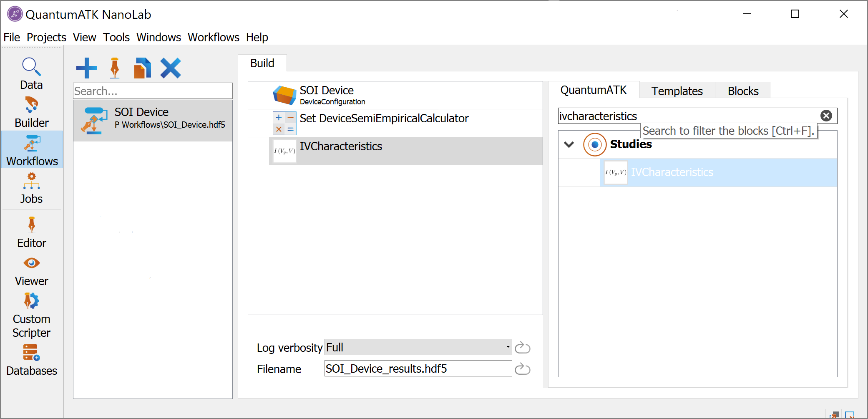This screenshot has width=868, height=419.
Task: Delete workflow with blue X icon
Action: coord(171,68)
